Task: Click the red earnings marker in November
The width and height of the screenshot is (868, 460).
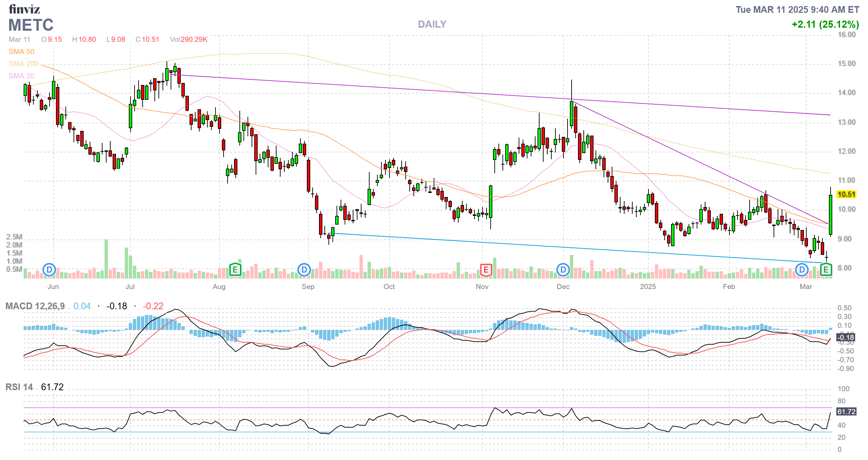Action: point(486,270)
